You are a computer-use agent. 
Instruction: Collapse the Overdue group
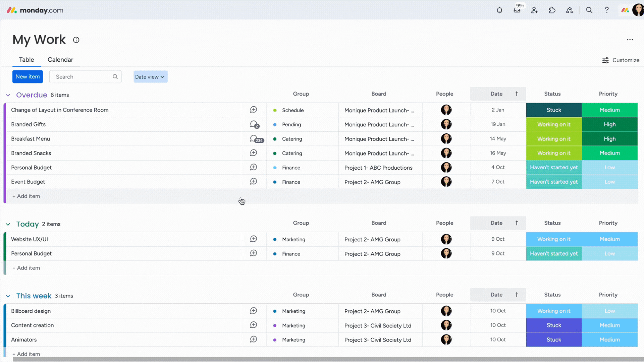8,95
